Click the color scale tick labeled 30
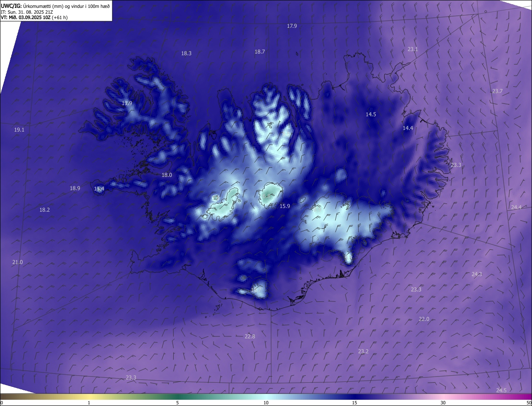This screenshot has width=532, height=406. 443,403
